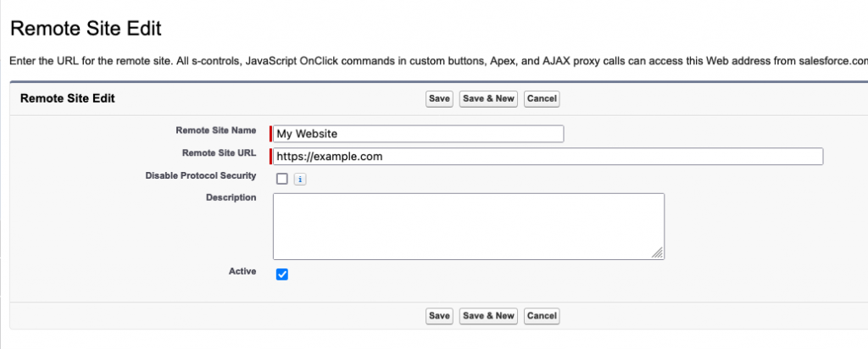Enable the Disable Protocol Security checkbox

[282, 179]
